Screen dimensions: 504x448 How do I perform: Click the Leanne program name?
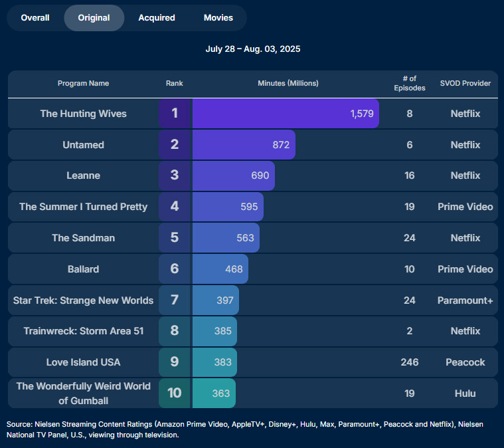click(x=83, y=175)
